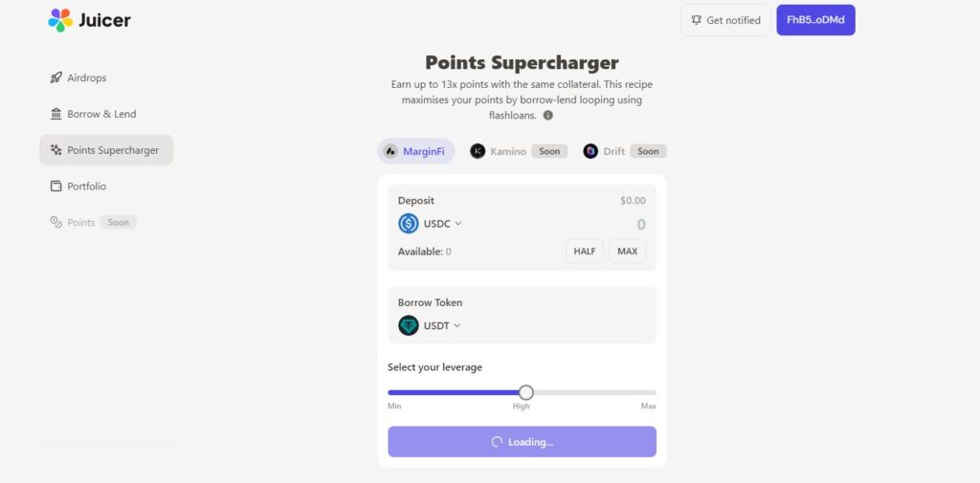
Task: Click the Borrow & Lend bank icon
Action: click(x=56, y=114)
